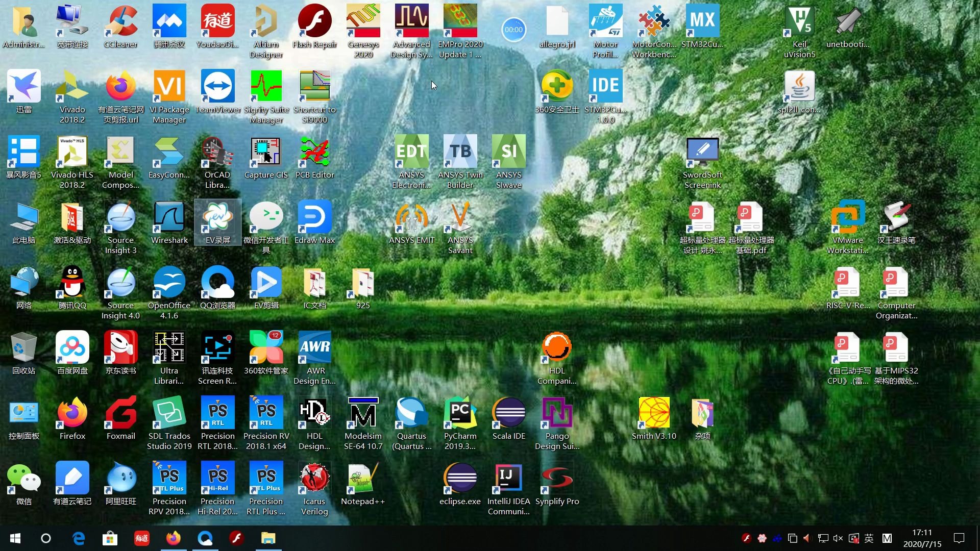Open the Windows Start menu

tap(15, 538)
